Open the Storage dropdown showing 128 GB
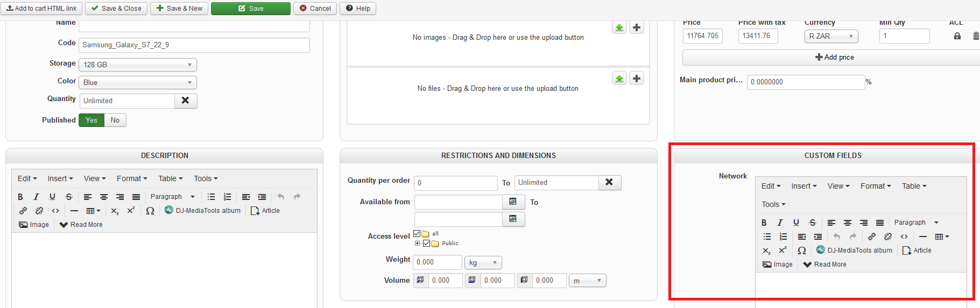 click(138, 65)
